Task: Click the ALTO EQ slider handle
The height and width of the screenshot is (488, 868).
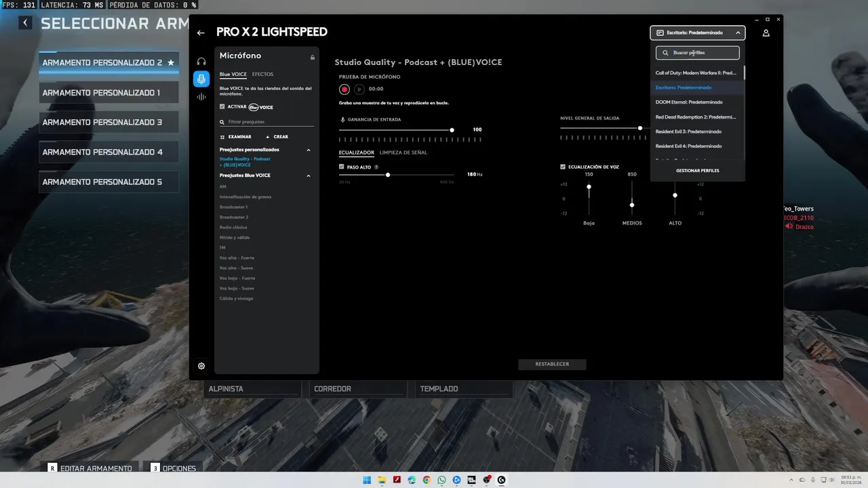Action: pyautogui.click(x=675, y=195)
